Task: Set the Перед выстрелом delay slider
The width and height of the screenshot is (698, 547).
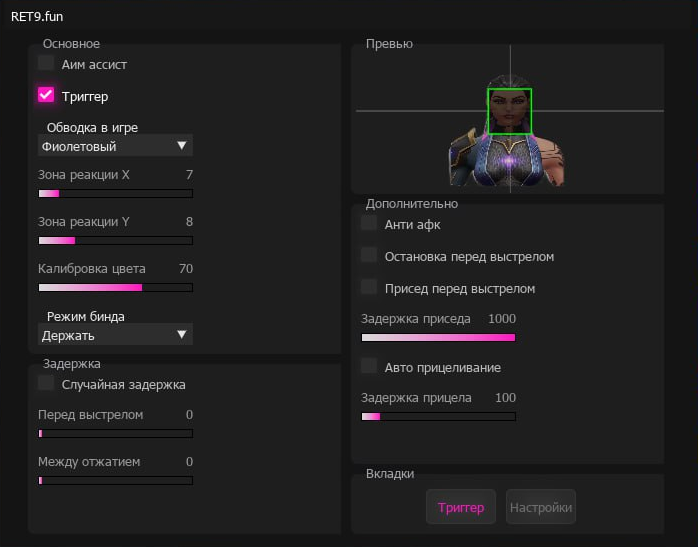Action: coord(115,433)
